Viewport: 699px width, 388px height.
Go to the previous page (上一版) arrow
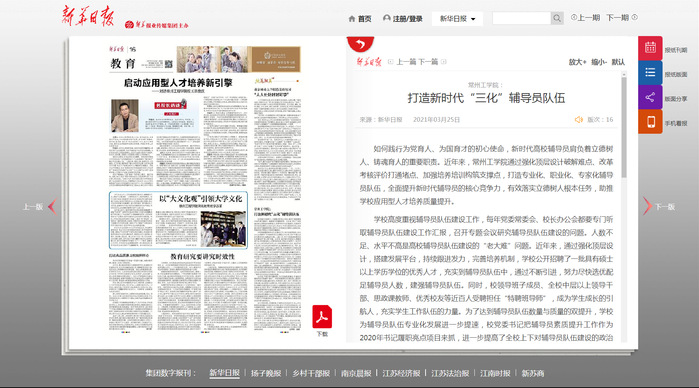pyautogui.click(x=52, y=206)
